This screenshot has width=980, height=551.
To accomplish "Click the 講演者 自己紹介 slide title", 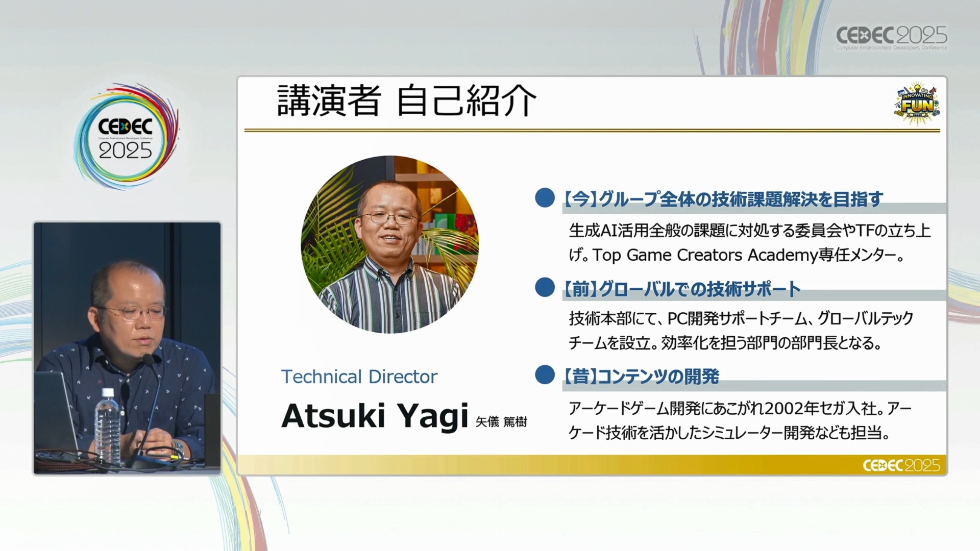I will (406, 101).
